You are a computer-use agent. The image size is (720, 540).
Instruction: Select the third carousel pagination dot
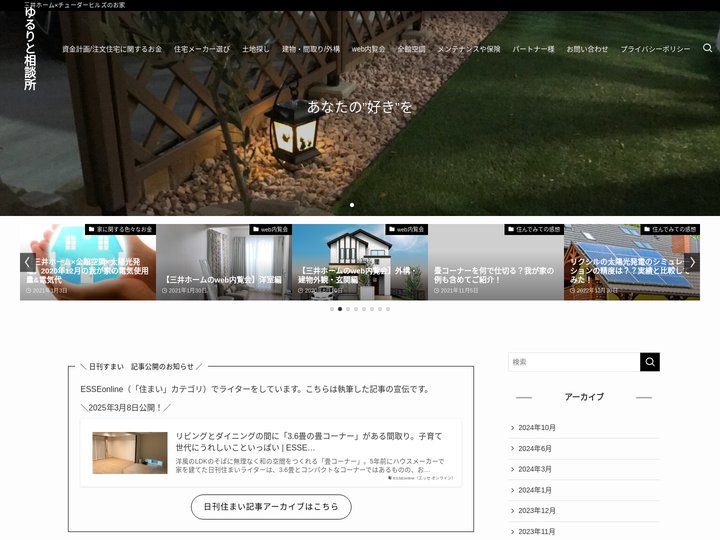(x=348, y=309)
